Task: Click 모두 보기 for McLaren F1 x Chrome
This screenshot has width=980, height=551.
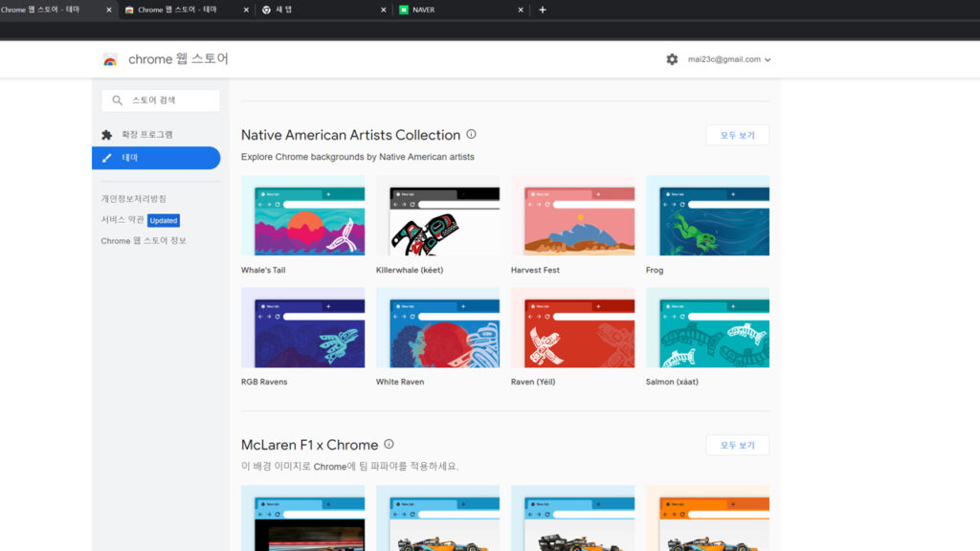Action: tap(738, 445)
